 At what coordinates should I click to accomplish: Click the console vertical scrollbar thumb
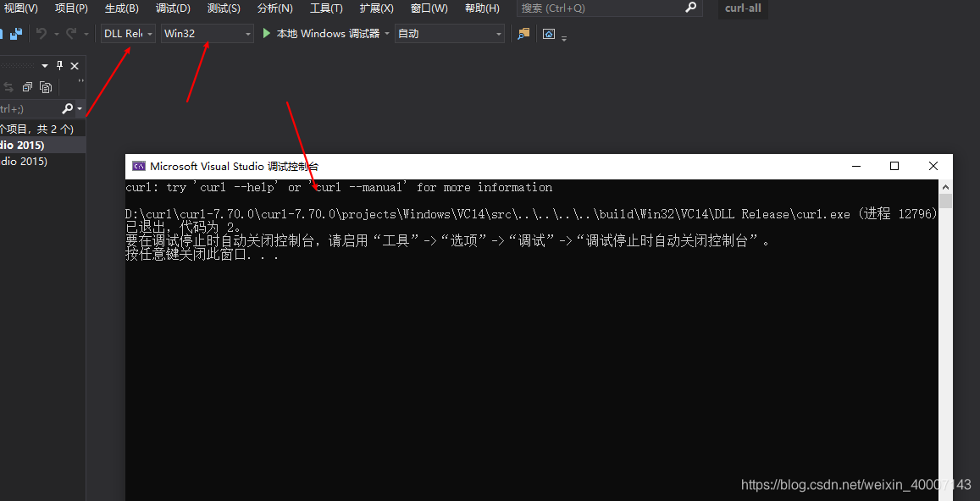pos(945,201)
